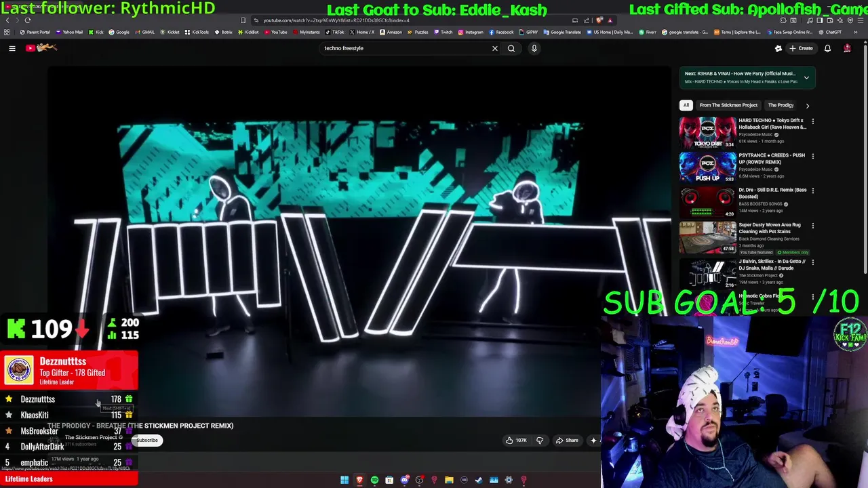Open Discord from the taskbar
This screenshot has width=868, height=488.
(405, 480)
